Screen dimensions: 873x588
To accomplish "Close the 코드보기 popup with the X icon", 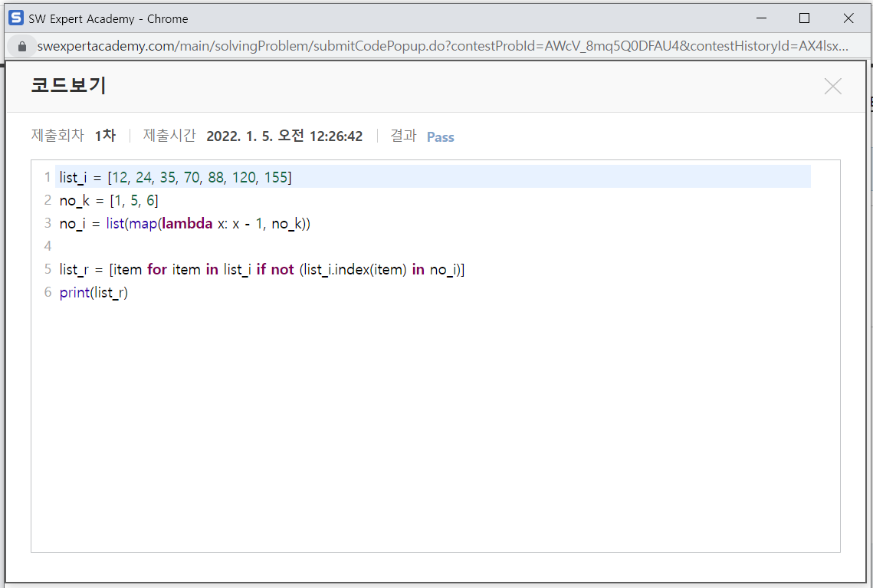I will pos(832,87).
